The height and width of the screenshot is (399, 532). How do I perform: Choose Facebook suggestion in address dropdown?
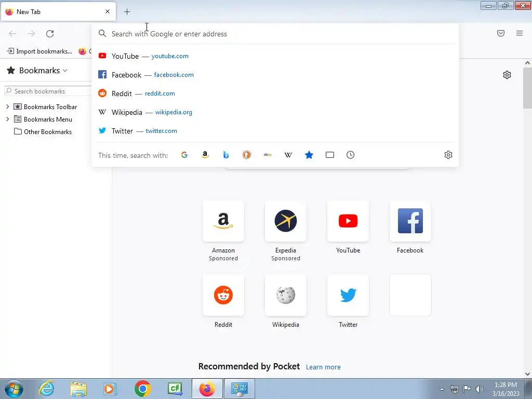click(x=275, y=75)
